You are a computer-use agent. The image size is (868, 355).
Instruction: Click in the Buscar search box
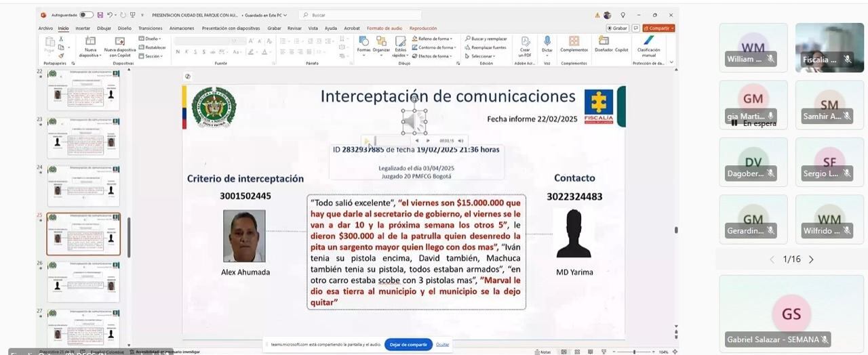(x=360, y=15)
